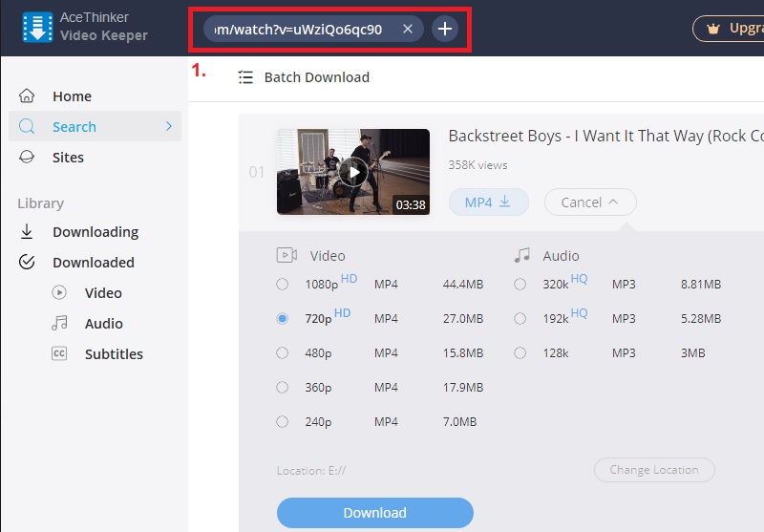The height and width of the screenshot is (532, 764).
Task: Open the Downloading library list
Action: click(95, 232)
